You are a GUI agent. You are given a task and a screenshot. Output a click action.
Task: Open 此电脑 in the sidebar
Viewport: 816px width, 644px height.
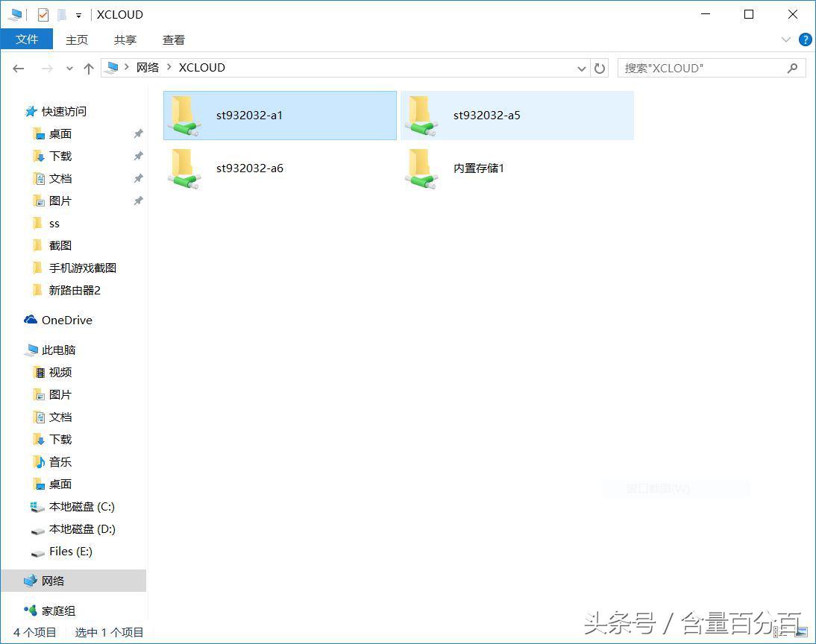58,350
